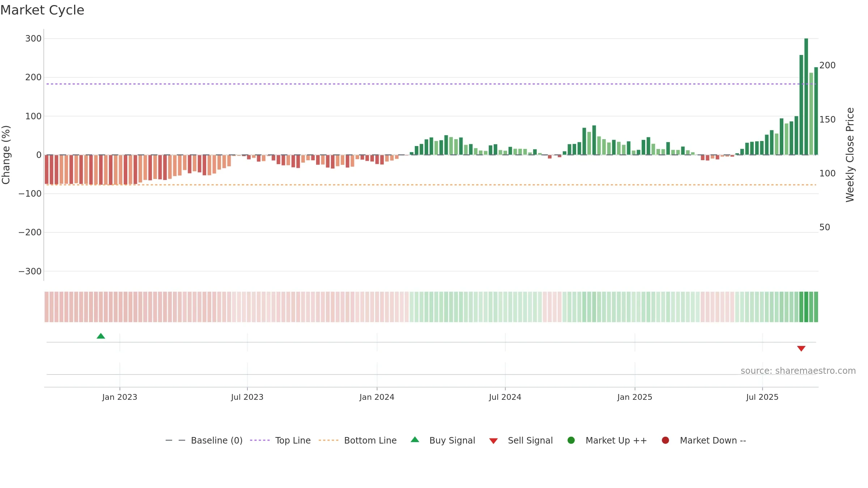Toggle the Market Down -- legend entry
868x488 pixels.
pyautogui.click(x=704, y=441)
